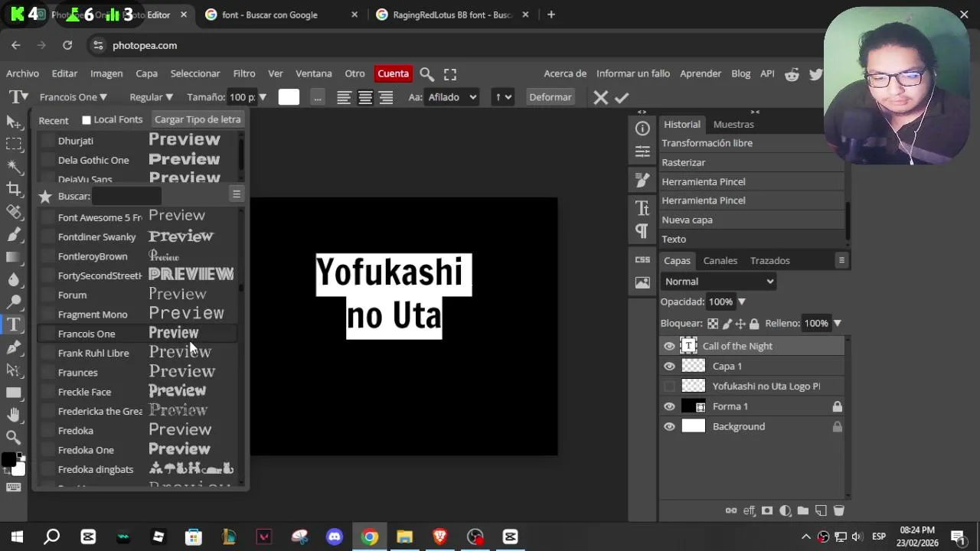Open the Archivo menu
The width and height of the screenshot is (980, 551).
tap(22, 73)
